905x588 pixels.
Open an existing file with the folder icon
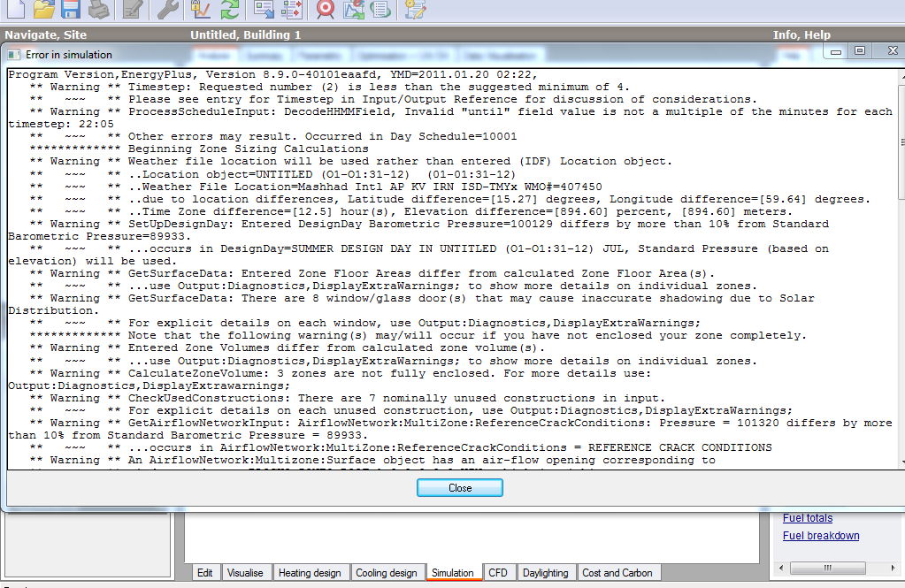point(44,8)
